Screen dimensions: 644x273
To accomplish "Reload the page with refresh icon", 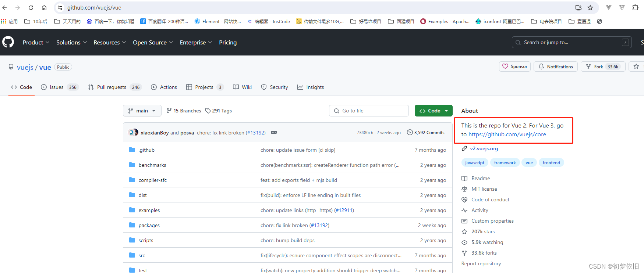I will (x=31, y=7).
